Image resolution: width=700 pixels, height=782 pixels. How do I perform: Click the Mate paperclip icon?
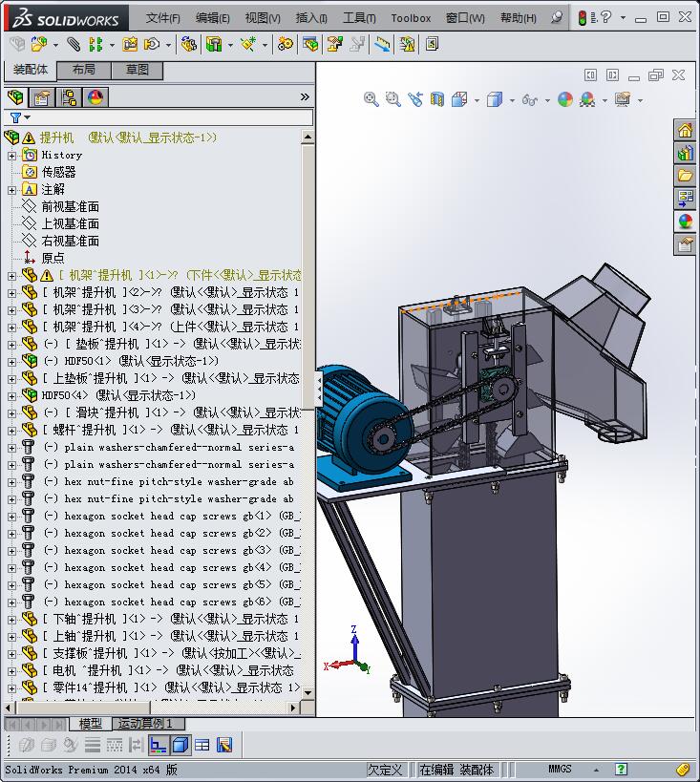pyautogui.click(x=74, y=44)
